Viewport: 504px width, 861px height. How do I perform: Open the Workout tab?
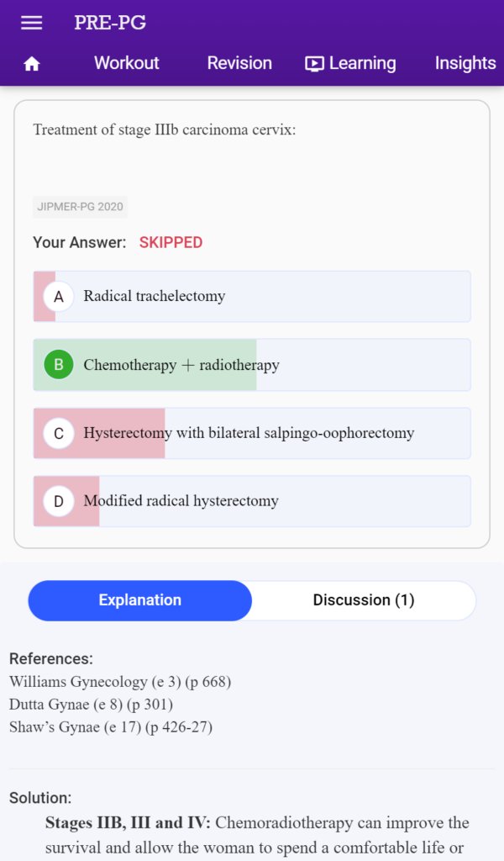(127, 63)
